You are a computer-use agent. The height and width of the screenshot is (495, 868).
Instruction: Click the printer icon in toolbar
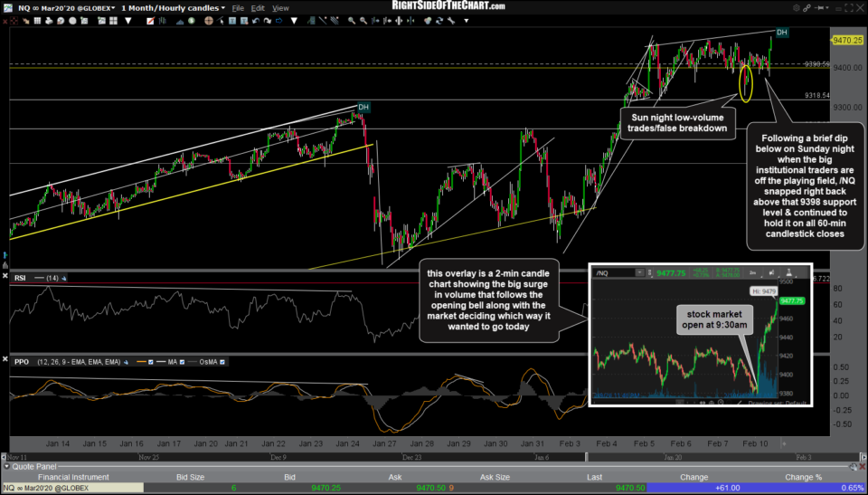(x=49, y=21)
